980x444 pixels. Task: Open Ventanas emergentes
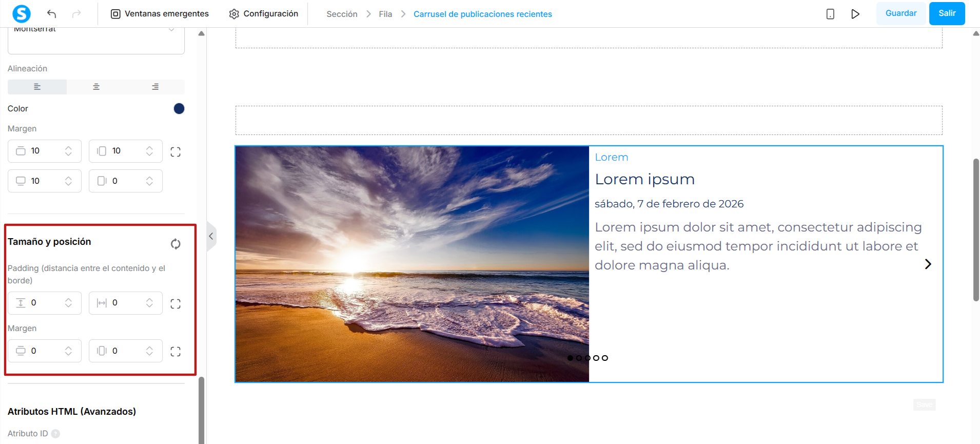pyautogui.click(x=160, y=14)
